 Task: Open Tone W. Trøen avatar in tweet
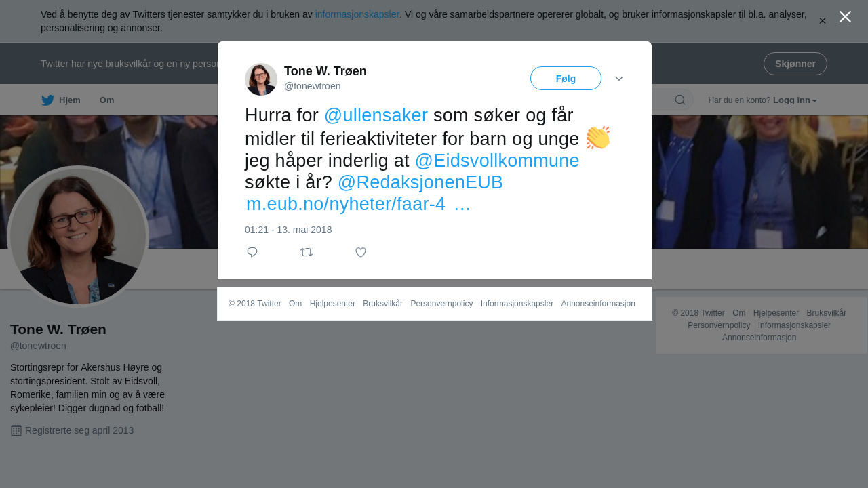point(261,79)
